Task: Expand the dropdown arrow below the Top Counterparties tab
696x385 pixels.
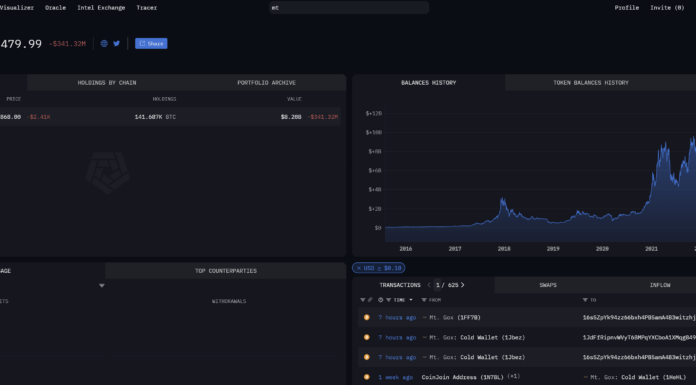Action: 102,286
